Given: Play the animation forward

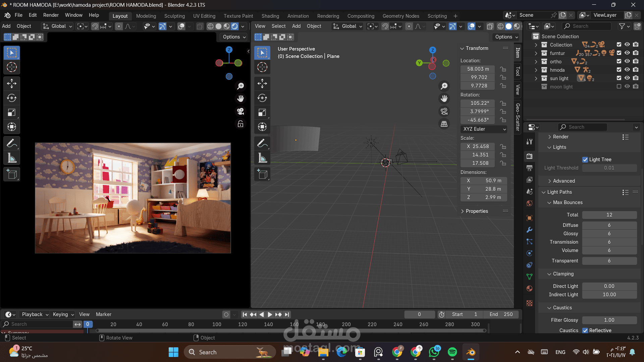Looking at the screenshot, I should pyautogui.click(x=270, y=314).
